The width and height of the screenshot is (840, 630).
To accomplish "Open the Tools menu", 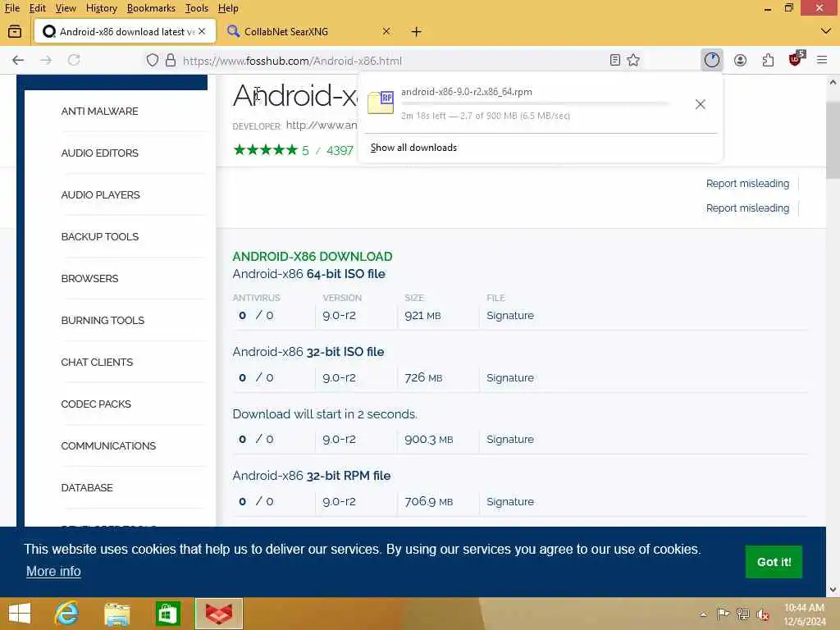I will [197, 8].
